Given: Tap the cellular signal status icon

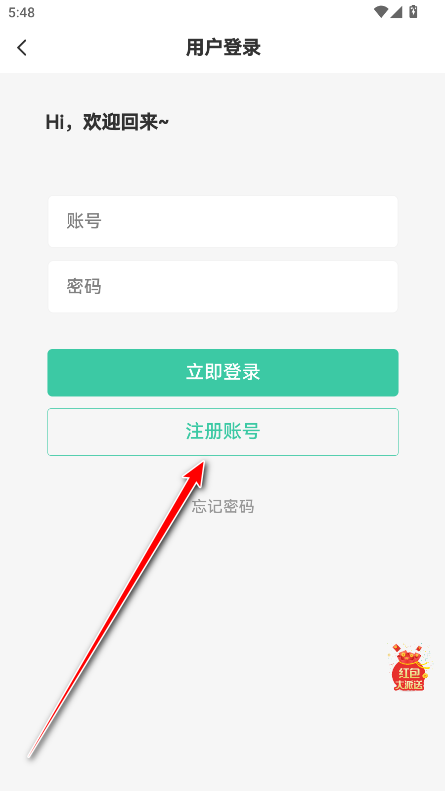Looking at the screenshot, I should pos(396,12).
